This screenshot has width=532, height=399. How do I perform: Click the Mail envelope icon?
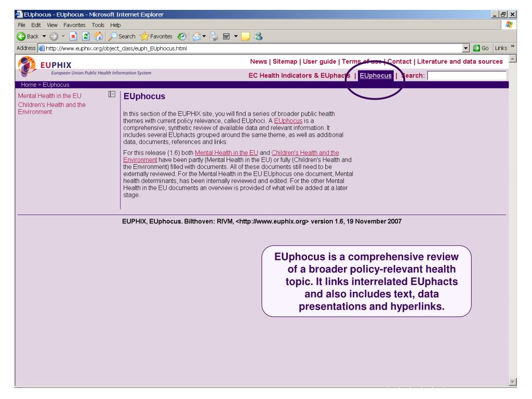(x=197, y=36)
